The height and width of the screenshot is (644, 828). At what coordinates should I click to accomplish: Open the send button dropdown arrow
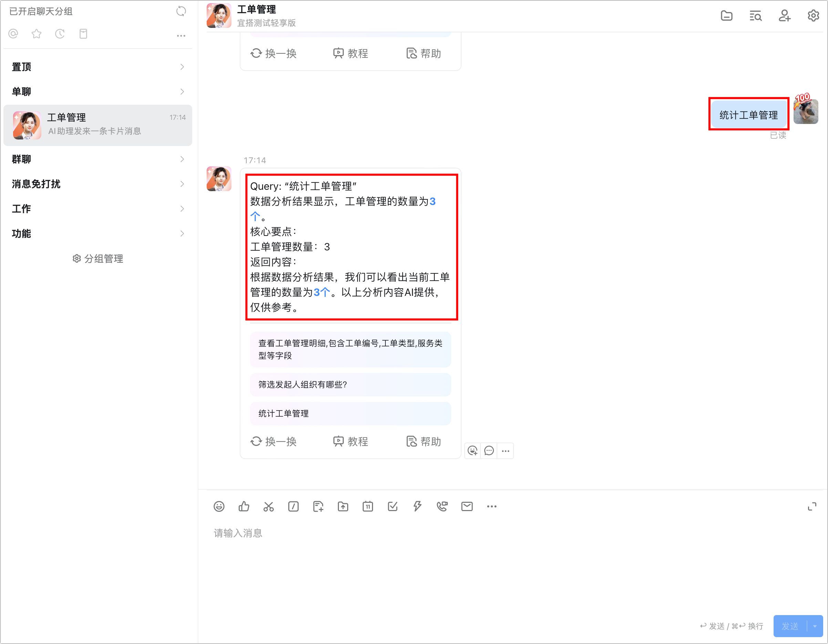tap(815, 626)
